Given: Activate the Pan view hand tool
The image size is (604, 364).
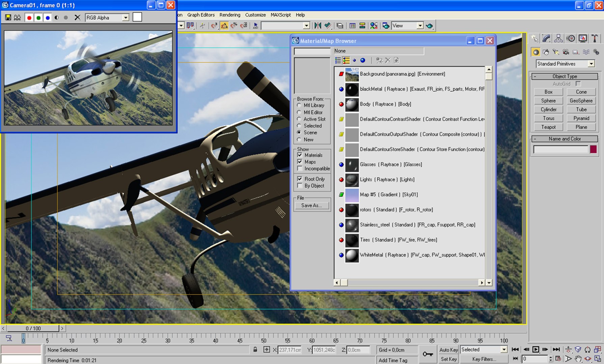Looking at the screenshot, I should tap(578, 359).
